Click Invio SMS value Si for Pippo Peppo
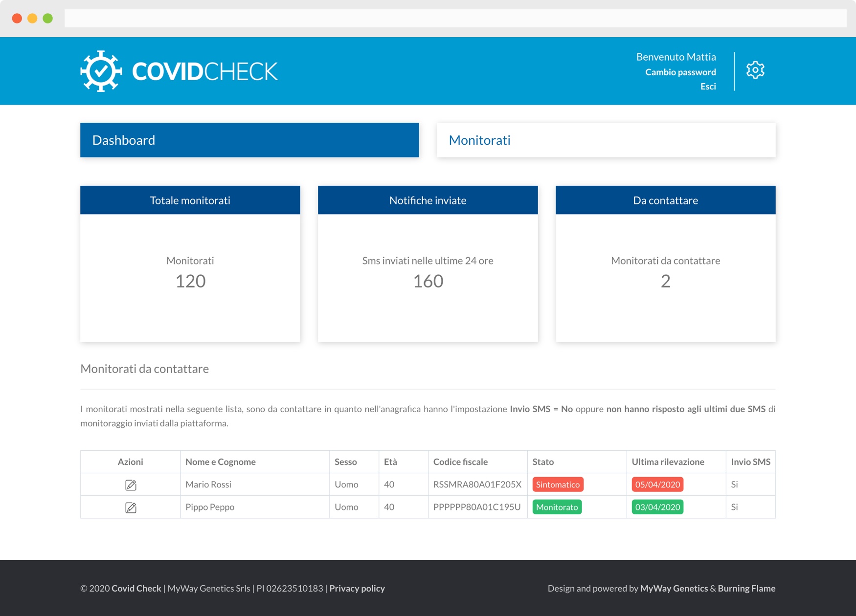The width and height of the screenshot is (856, 616). pyautogui.click(x=734, y=507)
